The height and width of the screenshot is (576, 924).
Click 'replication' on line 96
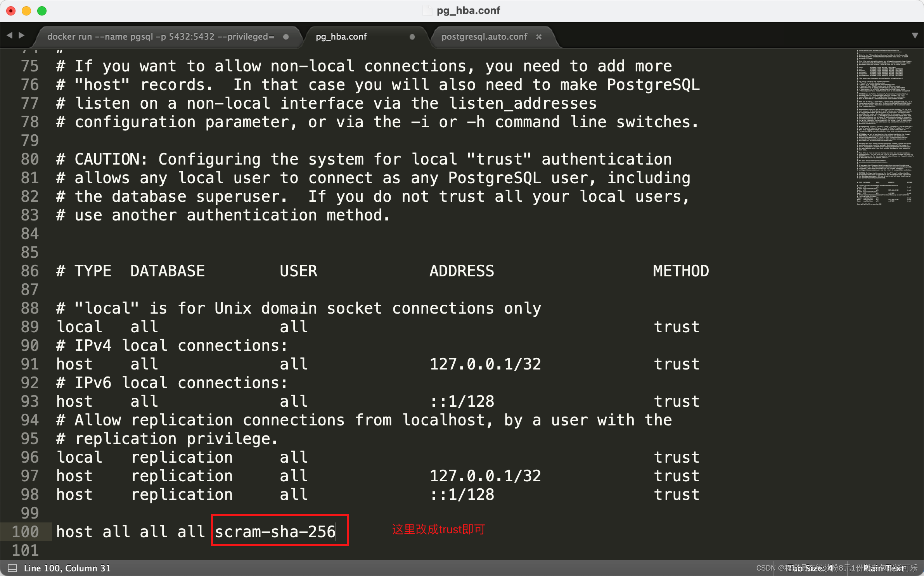(182, 457)
